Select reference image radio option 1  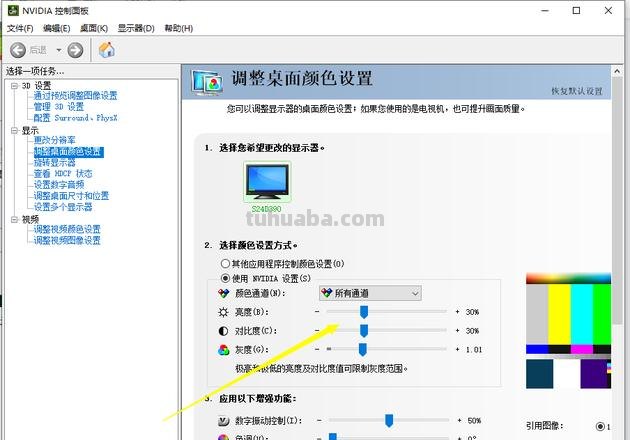click(600, 426)
